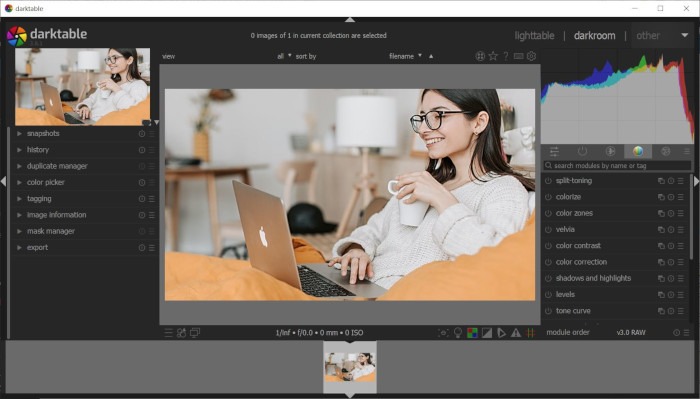Open thumbnail overlays grid icon
This screenshot has width=700, height=399.
coord(480,56)
